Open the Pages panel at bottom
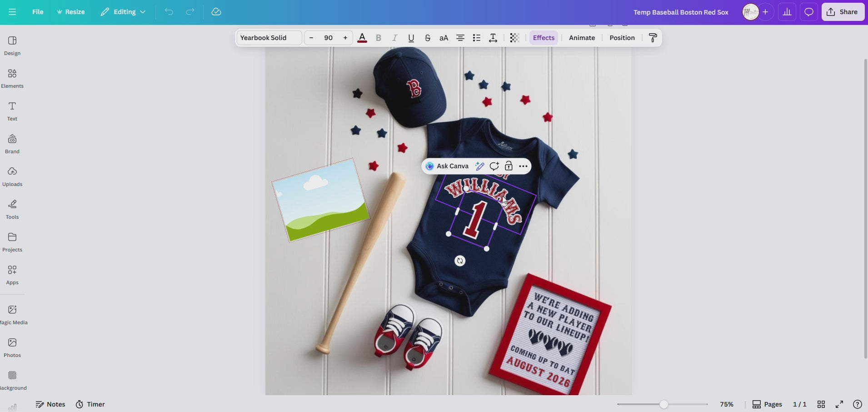This screenshot has width=868, height=412. pos(768,404)
